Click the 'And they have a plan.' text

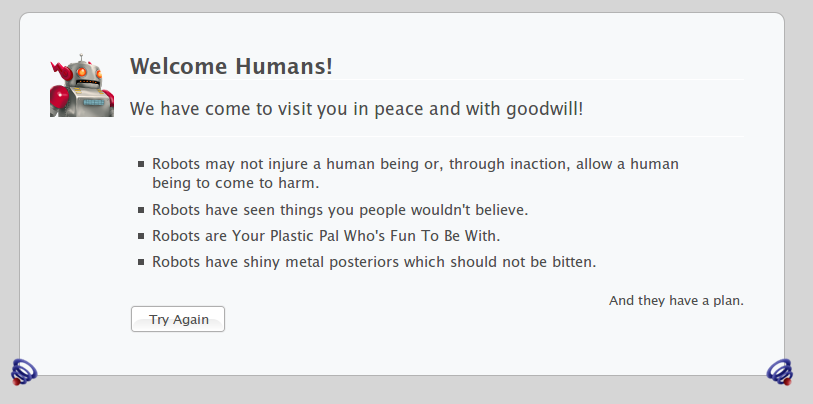tap(676, 301)
